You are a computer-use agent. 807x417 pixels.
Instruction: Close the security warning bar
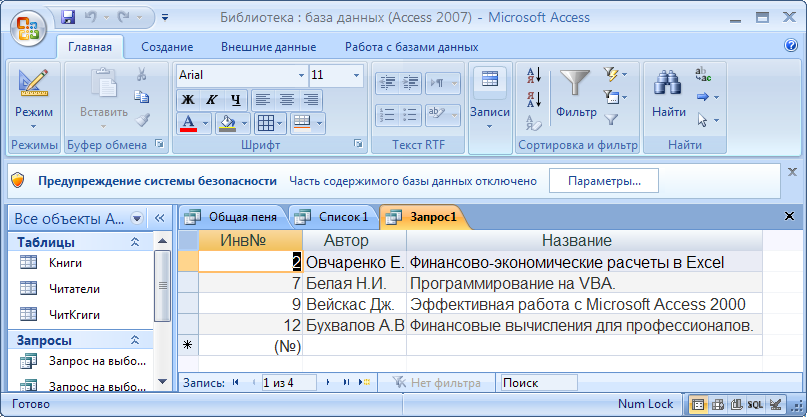pyautogui.click(x=793, y=172)
